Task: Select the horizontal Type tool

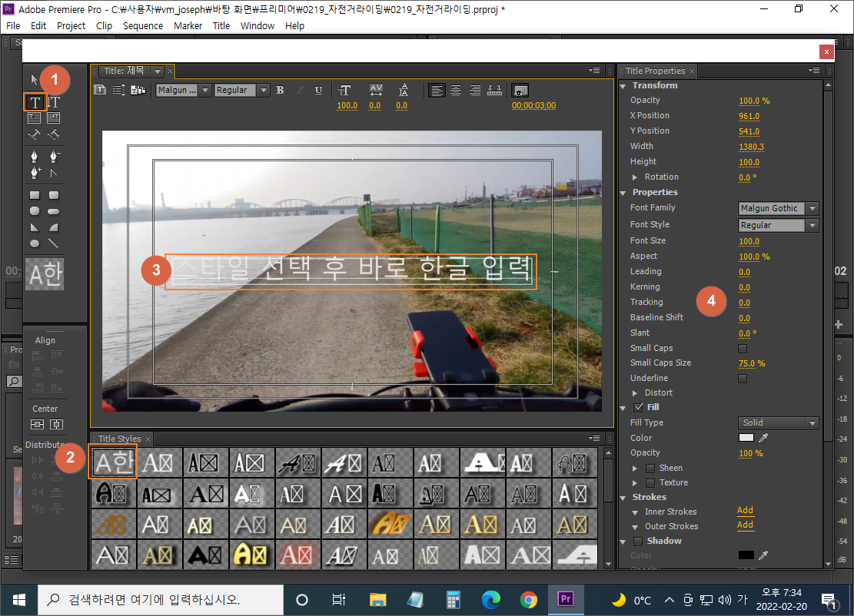Action: point(35,101)
